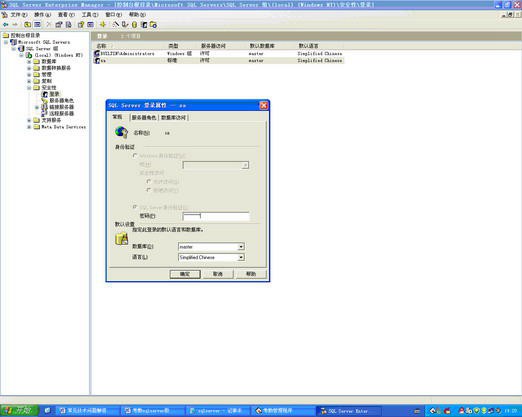Click the Back arrow toolbar icon
Image resolution: width=522 pixels, height=417 pixels.
coord(6,25)
